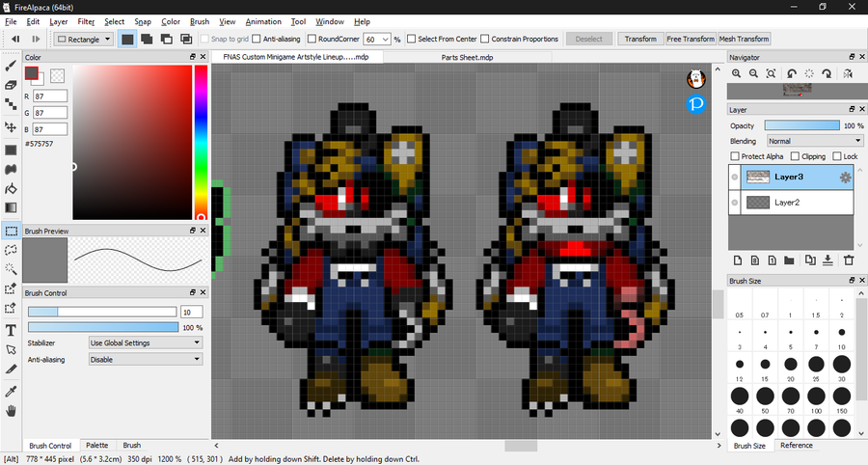Select the transparent color swatch
868x465 pixels.
(x=57, y=75)
